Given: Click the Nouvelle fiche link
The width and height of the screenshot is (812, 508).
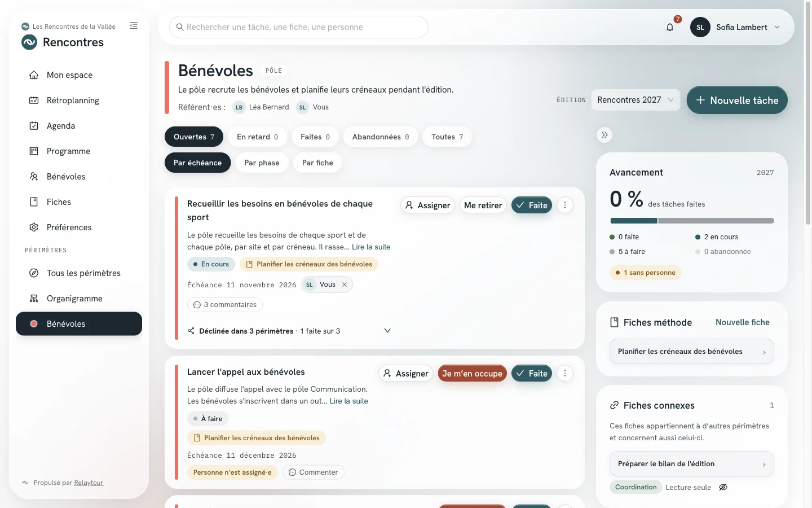Looking at the screenshot, I should coord(743,322).
